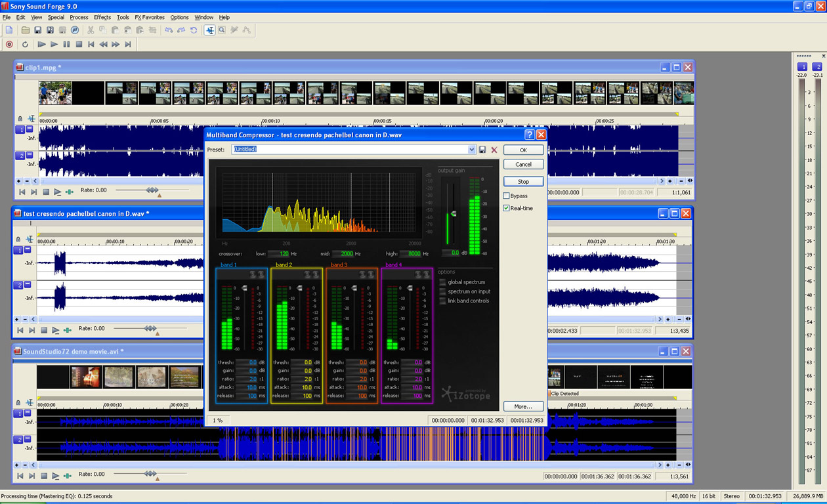Click Play All in the main transport bar
This screenshot has width=827, height=504.
click(x=41, y=45)
